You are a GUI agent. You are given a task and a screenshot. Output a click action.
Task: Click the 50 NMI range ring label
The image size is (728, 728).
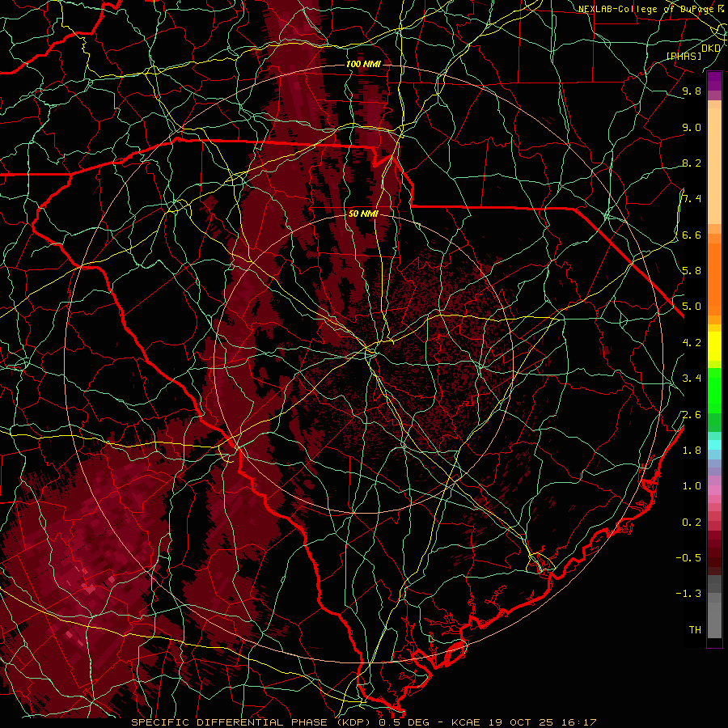363,214
